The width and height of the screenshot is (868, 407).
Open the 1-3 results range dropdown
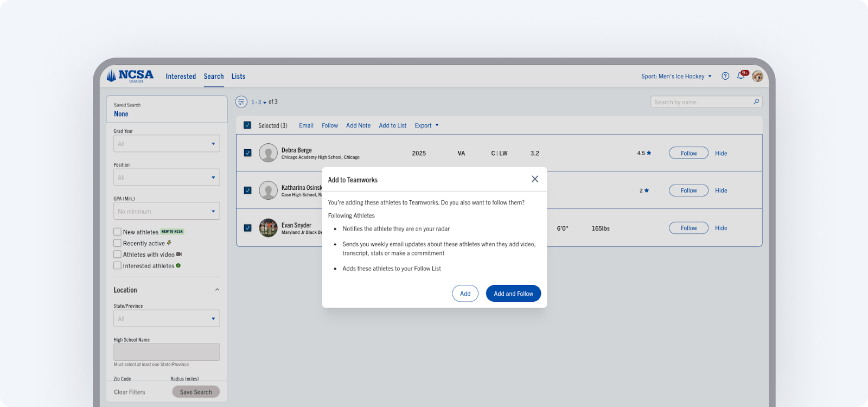(x=259, y=102)
